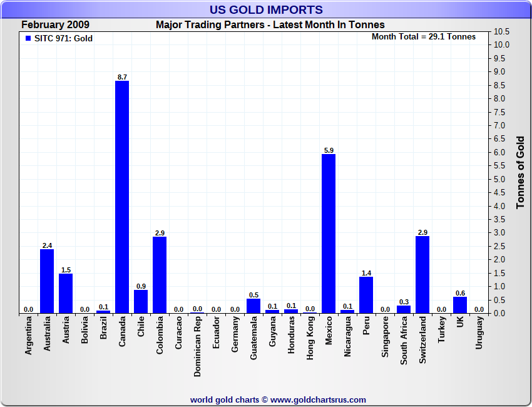Screen dimensions: 532x407
Task: Click the '0.6' value above UK
Action: point(461,293)
